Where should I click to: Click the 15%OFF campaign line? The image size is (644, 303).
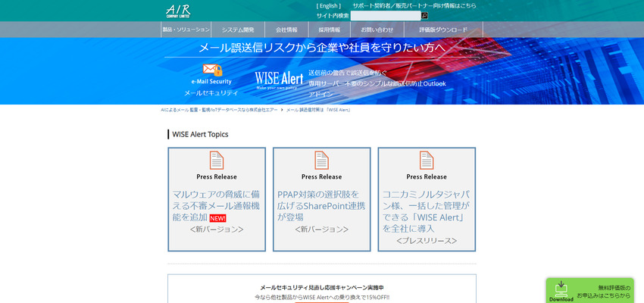[321, 297]
